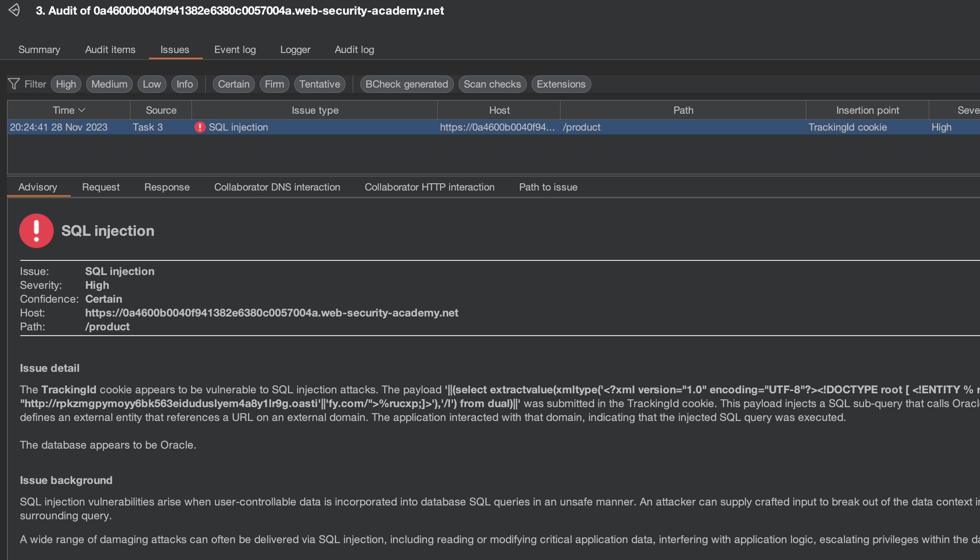Click the host URL in advisory details
This screenshot has height=560, width=980.
tap(271, 313)
